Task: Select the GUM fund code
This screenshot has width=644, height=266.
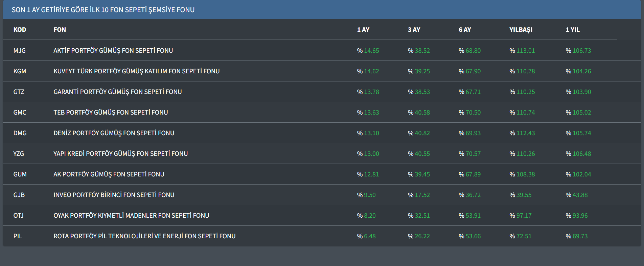Action: pyautogui.click(x=20, y=174)
